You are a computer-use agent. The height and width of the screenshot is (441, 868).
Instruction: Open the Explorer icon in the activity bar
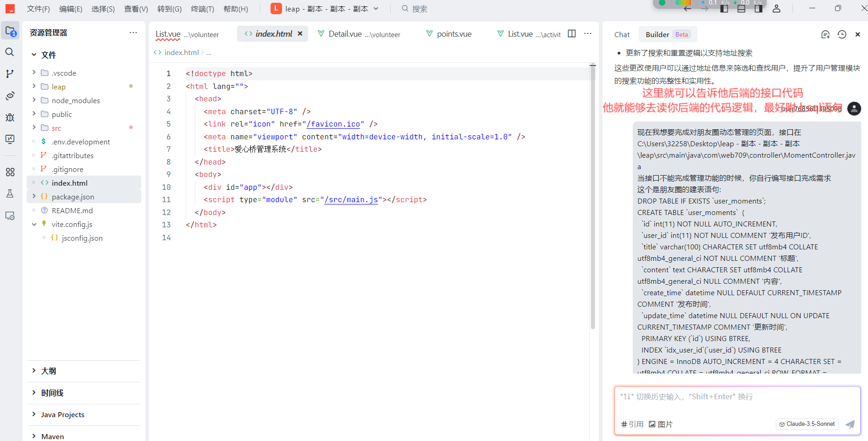(10, 31)
